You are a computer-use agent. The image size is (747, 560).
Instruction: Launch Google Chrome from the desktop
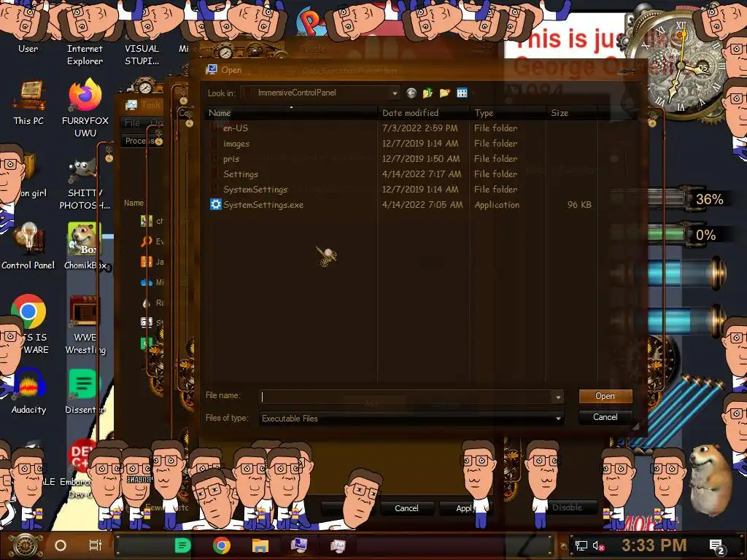28,312
